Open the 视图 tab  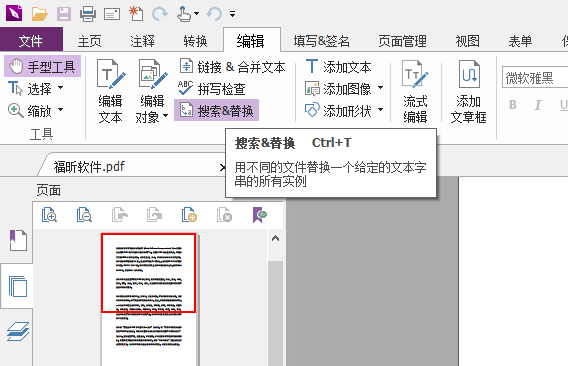tap(468, 41)
